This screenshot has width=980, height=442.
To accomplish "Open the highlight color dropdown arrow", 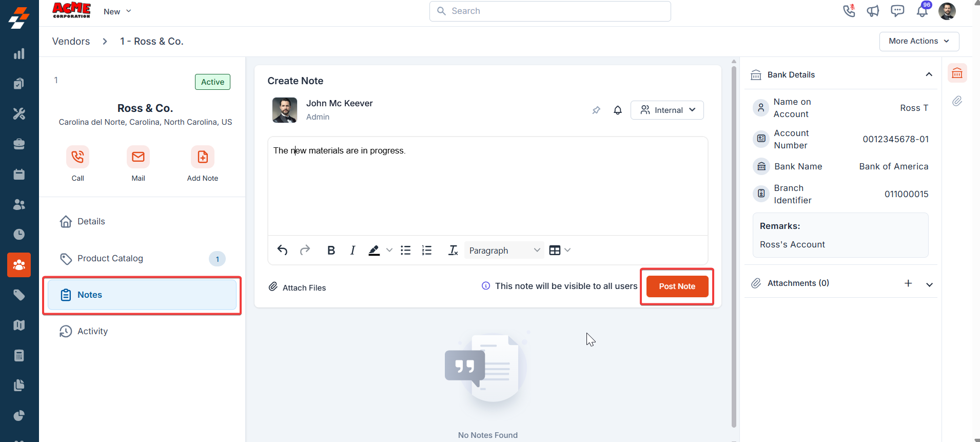I will tap(389, 250).
